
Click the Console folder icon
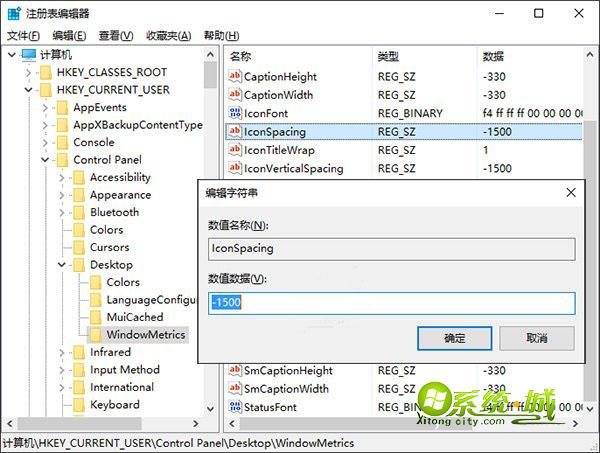pyautogui.click(x=62, y=142)
